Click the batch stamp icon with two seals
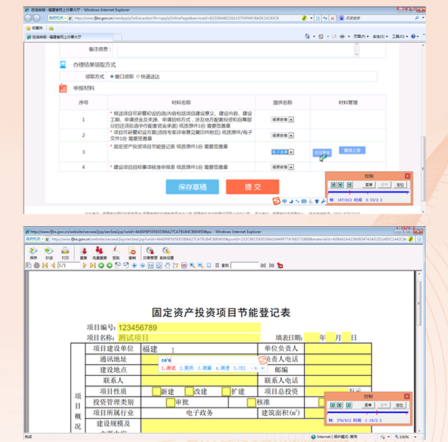 coord(99,251)
